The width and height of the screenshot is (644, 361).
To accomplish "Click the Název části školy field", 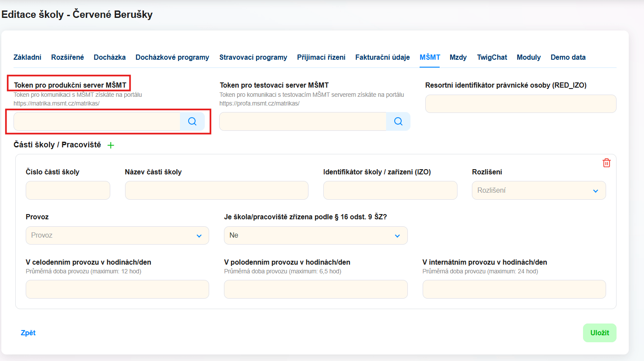I will [217, 191].
